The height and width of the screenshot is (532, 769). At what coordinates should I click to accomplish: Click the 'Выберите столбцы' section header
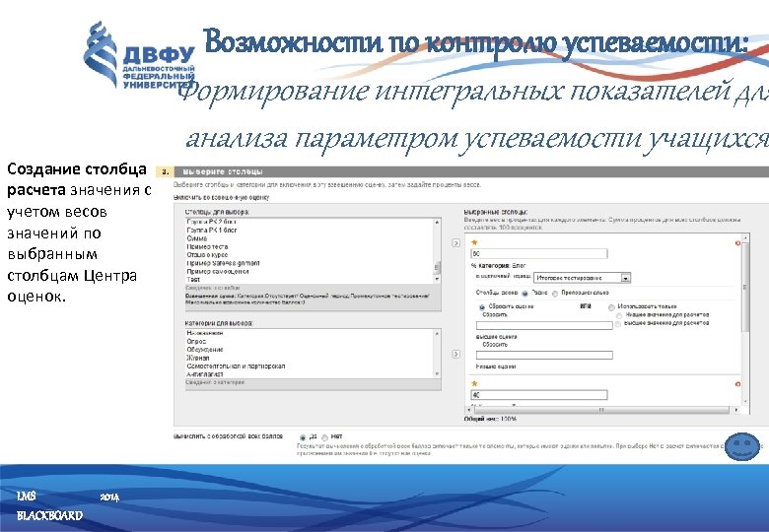223,172
